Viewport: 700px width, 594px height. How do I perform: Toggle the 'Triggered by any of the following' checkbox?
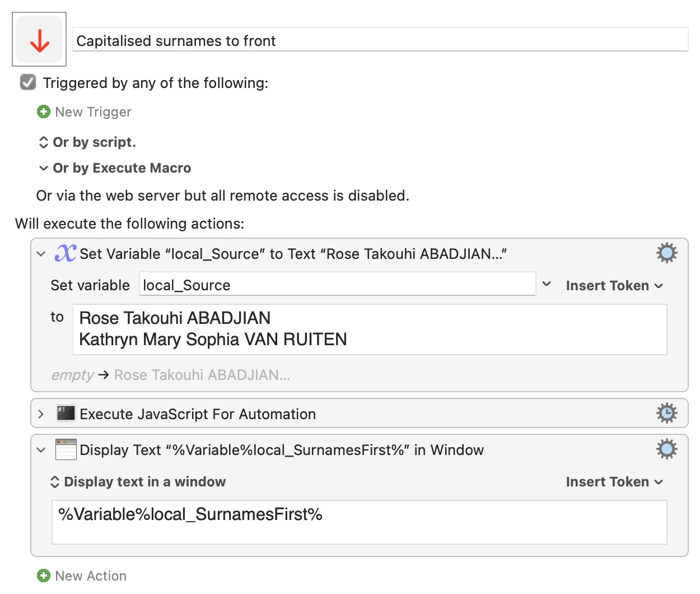tap(28, 82)
